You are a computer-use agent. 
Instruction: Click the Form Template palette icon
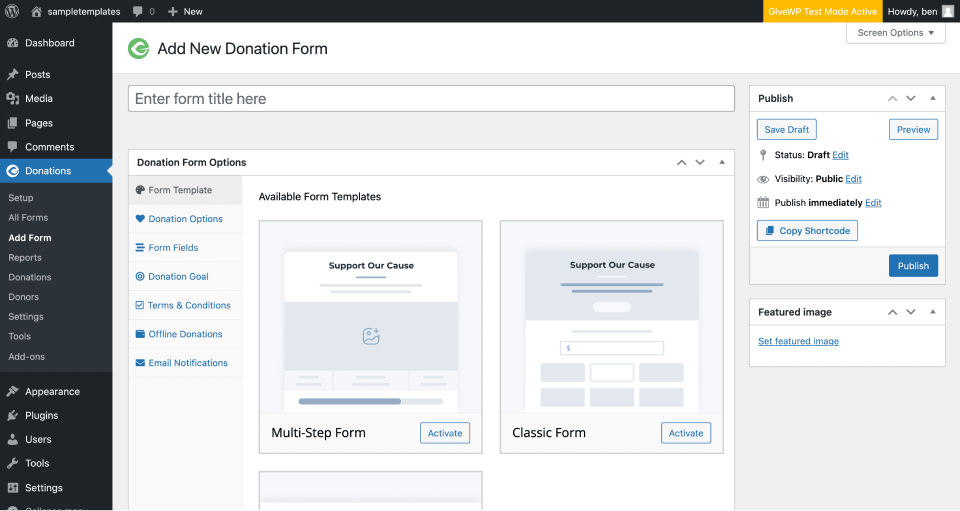click(140, 190)
